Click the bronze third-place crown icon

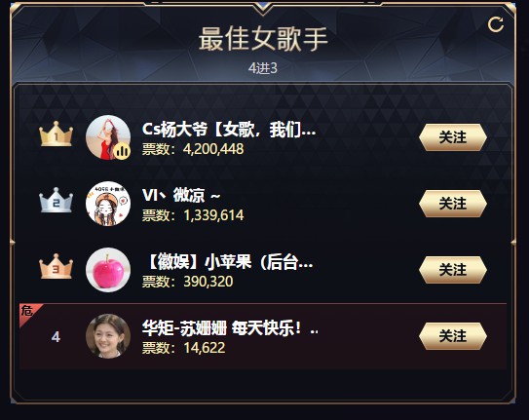pos(56,266)
